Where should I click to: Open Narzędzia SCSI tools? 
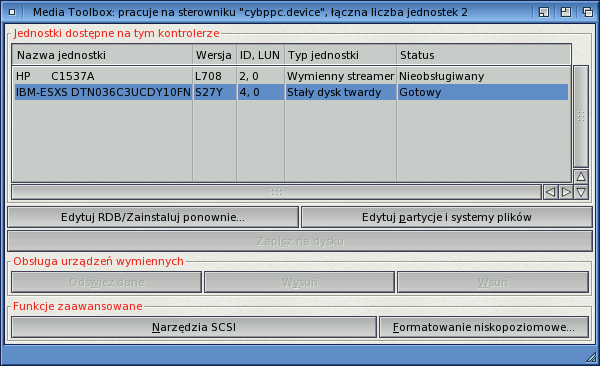pyautogui.click(x=194, y=327)
